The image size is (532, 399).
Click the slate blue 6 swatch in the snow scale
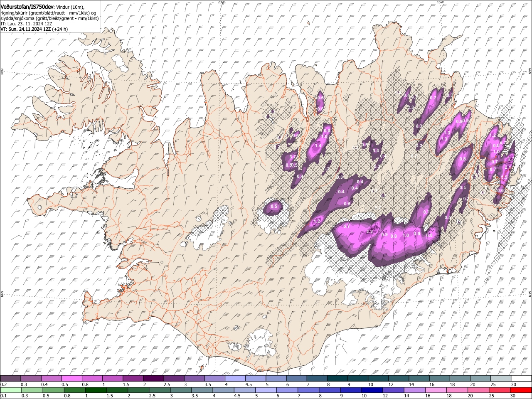[x=296, y=378]
